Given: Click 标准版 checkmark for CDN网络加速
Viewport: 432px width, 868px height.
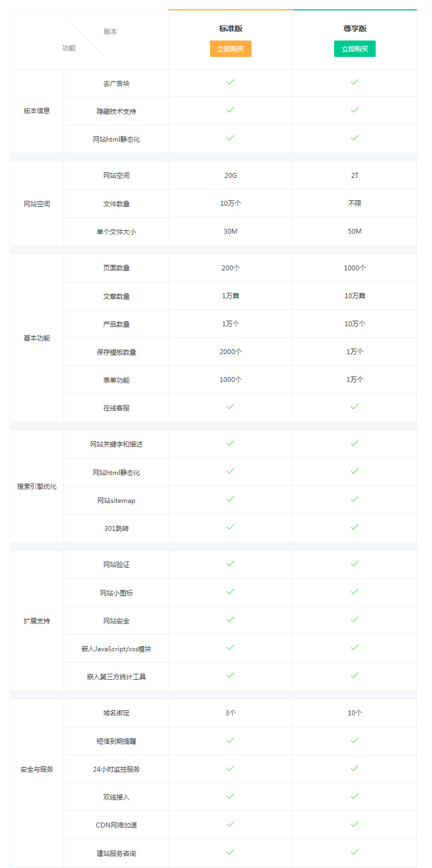Looking at the screenshot, I should [x=231, y=824].
